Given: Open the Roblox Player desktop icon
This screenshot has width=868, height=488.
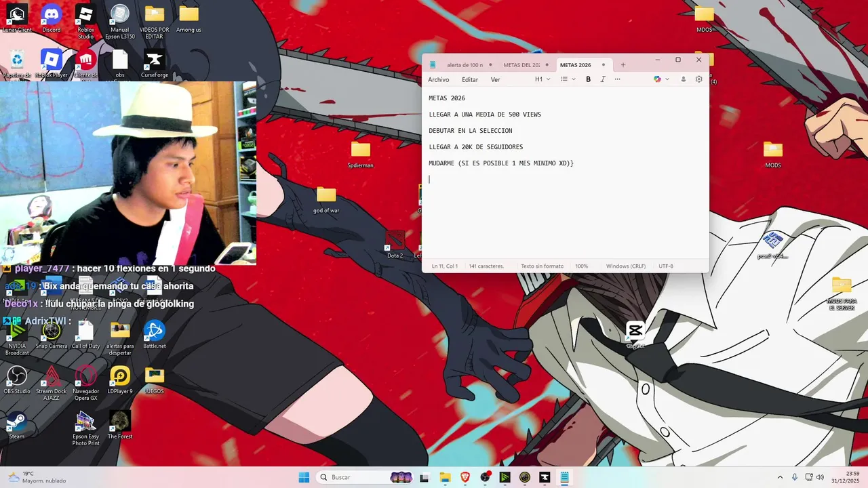Looking at the screenshot, I should (52, 64).
